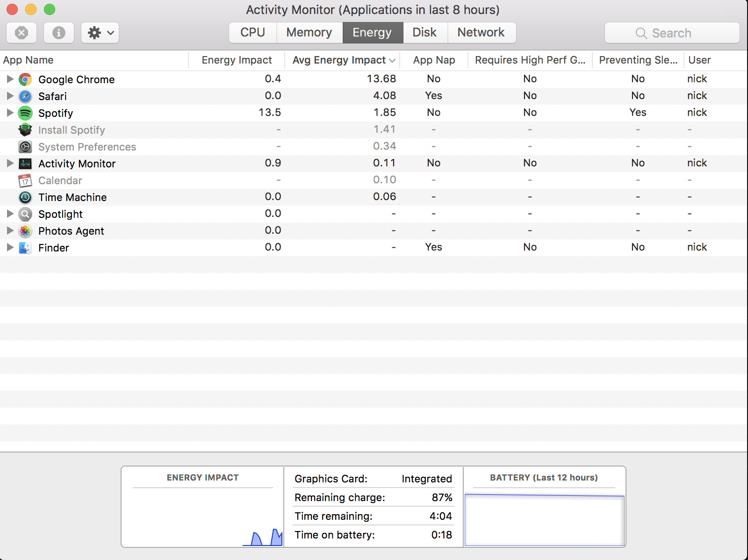Screen dimensions: 748x560
Task: Select the Safari row name
Action: point(52,96)
